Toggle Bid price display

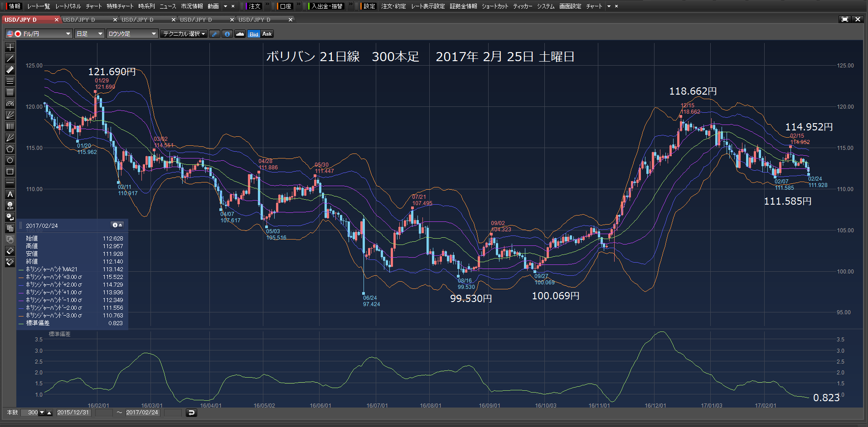click(254, 34)
